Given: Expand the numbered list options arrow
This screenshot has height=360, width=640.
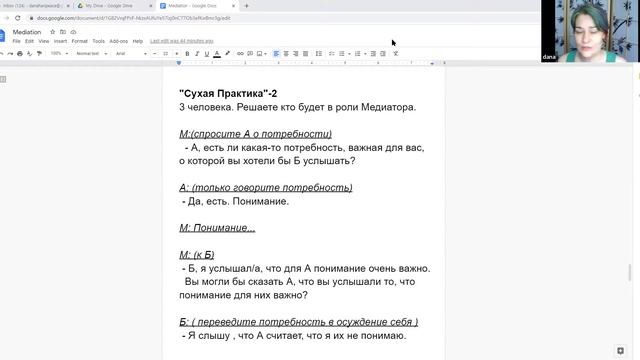Looking at the screenshot, I should tap(365, 53).
